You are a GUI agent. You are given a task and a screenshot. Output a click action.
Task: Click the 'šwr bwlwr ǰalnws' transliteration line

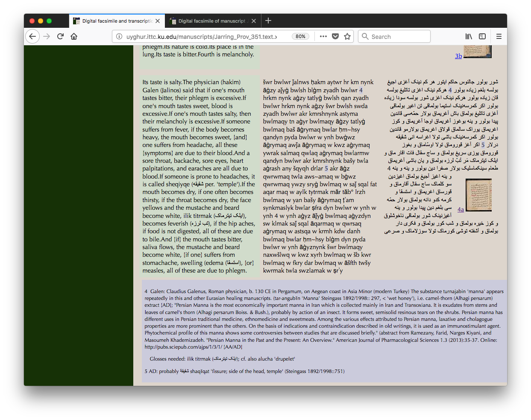pyautogui.click(x=318, y=82)
